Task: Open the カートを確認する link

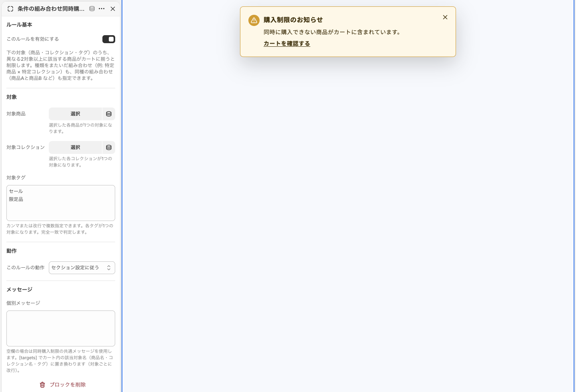Action: click(287, 44)
